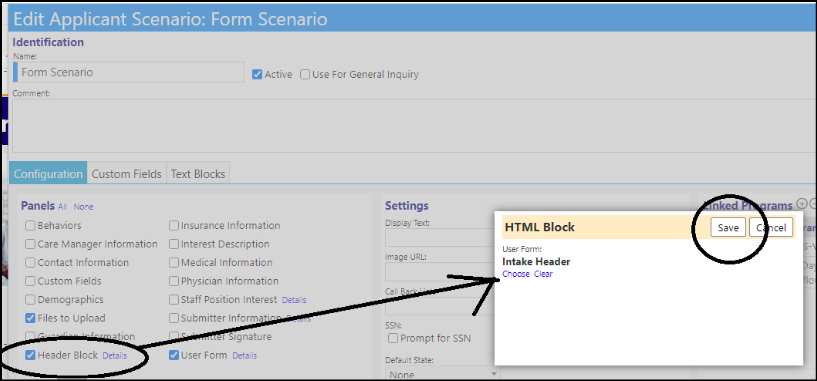
Task: Check Staff Position Interest panel
Action: (174, 300)
